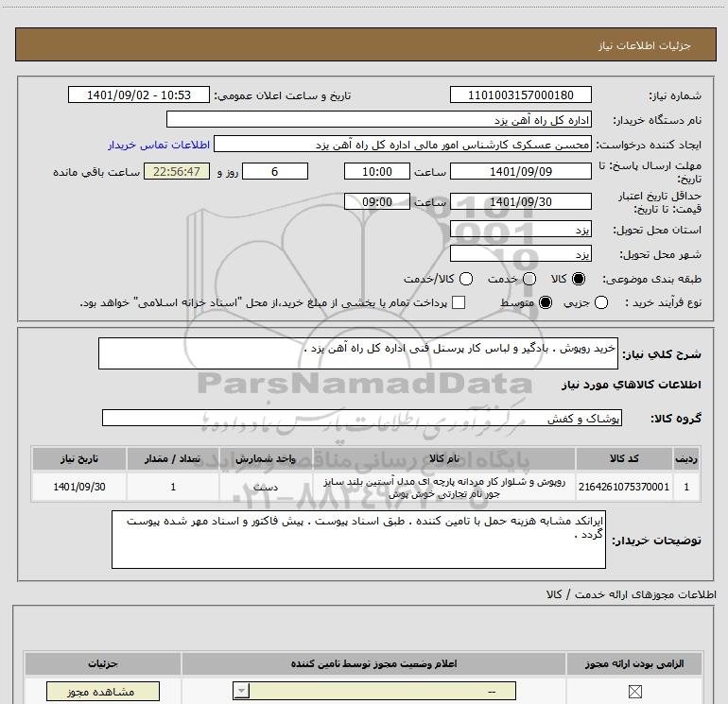Click the need date cell 1401/09/30 in table
Screen dimensions: 728x704
pos(78,487)
